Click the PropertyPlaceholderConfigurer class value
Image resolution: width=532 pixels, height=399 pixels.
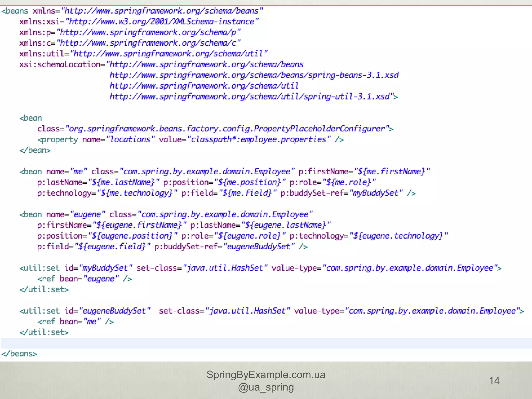pyautogui.click(x=228, y=129)
